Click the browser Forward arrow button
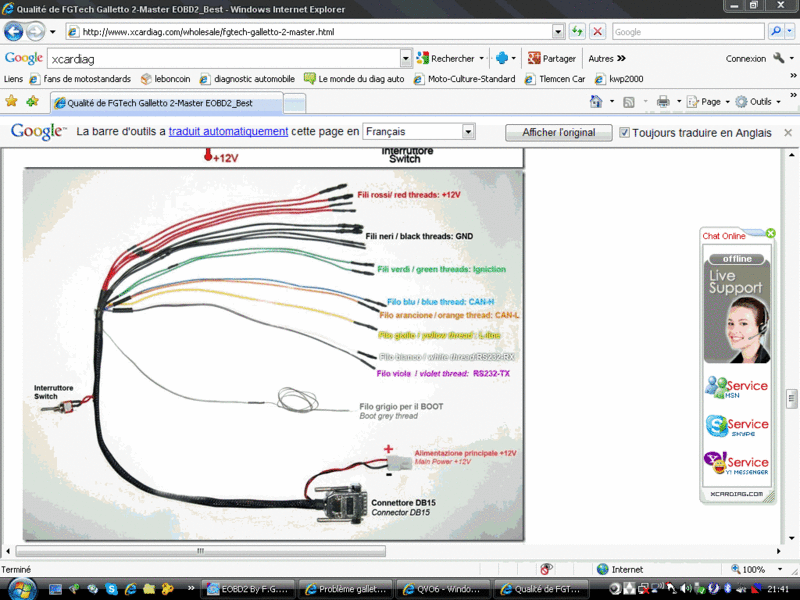Viewport: 800px width, 600px height. point(35,32)
